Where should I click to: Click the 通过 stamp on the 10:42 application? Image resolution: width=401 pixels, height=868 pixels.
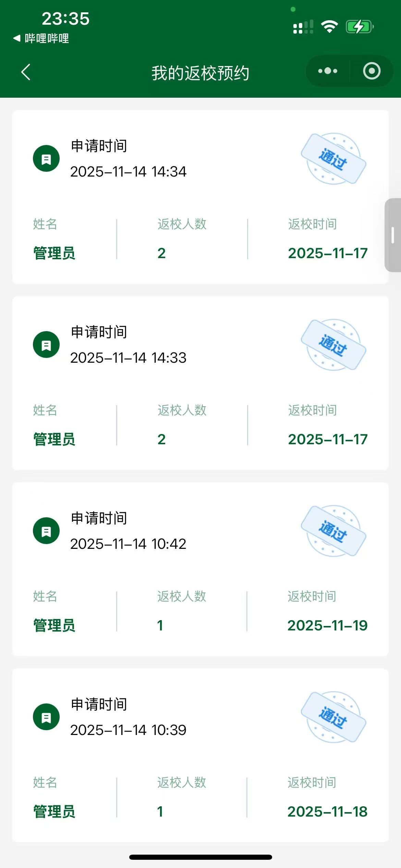(333, 531)
